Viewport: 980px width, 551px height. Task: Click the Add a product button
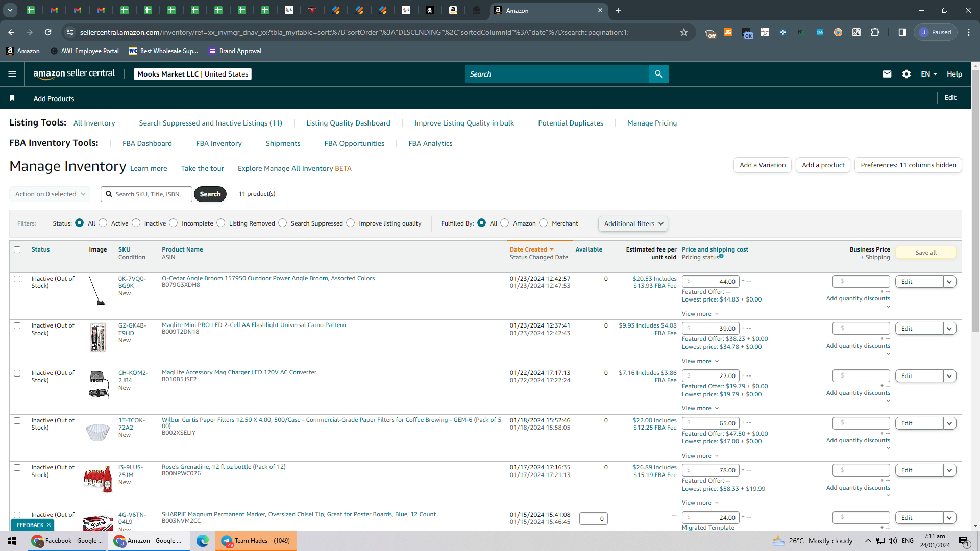click(x=823, y=165)
